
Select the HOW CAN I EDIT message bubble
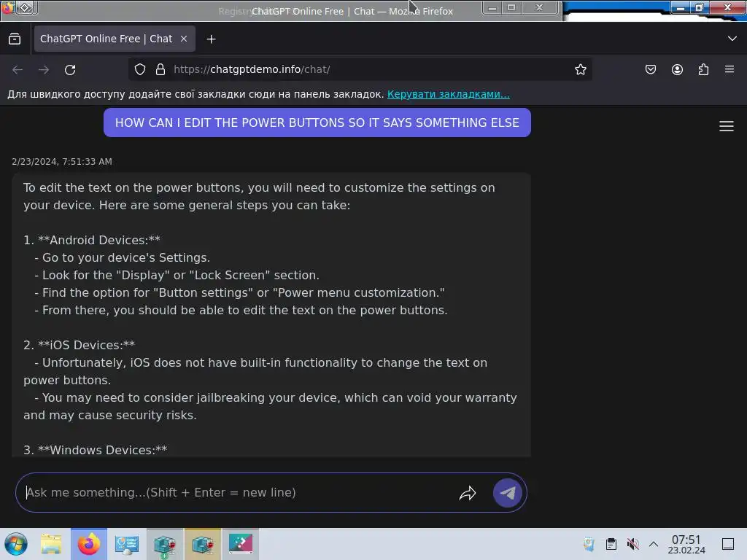(317, 122)
